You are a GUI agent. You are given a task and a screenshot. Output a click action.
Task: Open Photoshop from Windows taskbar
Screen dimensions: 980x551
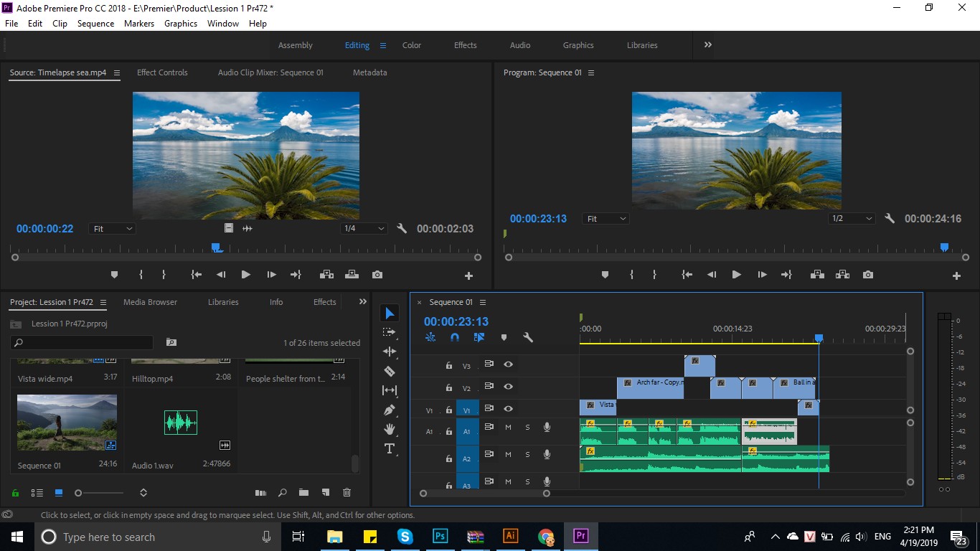click(x=440, y=536)
